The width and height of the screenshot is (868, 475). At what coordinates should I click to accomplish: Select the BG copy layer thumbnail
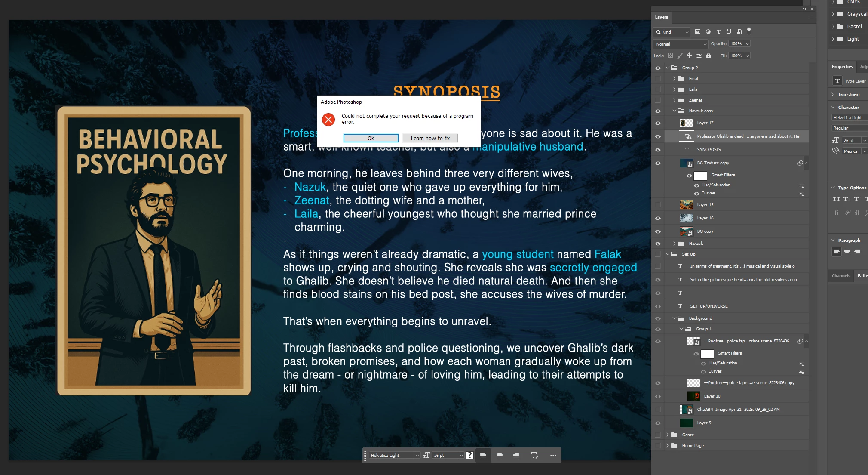pyautogui.click(x=686, y=231)
